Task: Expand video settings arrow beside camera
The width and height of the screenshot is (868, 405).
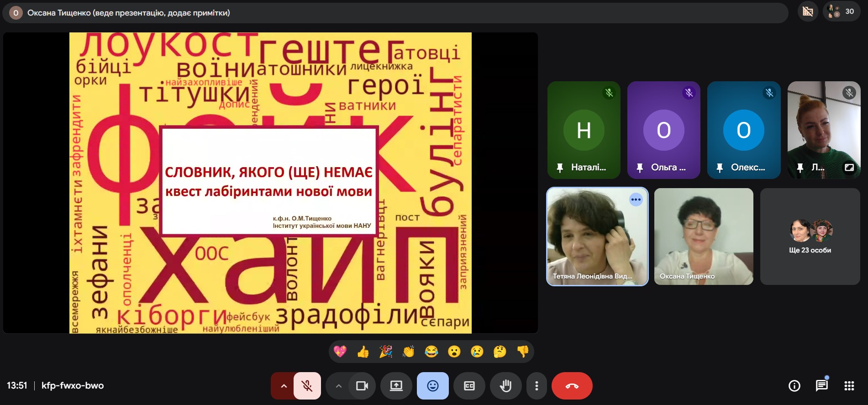Action: click(x=338, y=386)
